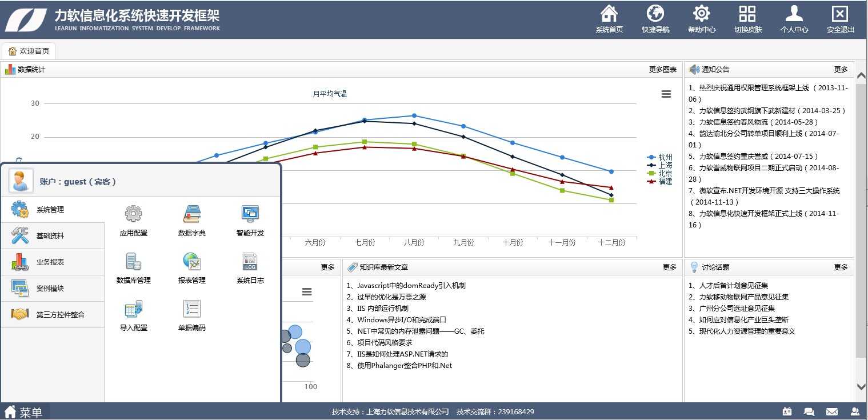The image size is (868, 420).
Task: Toggle the 福建 series in chart legend
Action: click(x=659, y=181)
